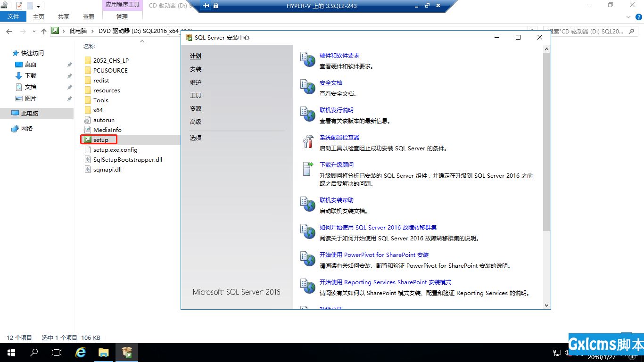The image size is (644, 362).
Task: Open the 下载升级顾问 link
Action: [x=337, y=165]
